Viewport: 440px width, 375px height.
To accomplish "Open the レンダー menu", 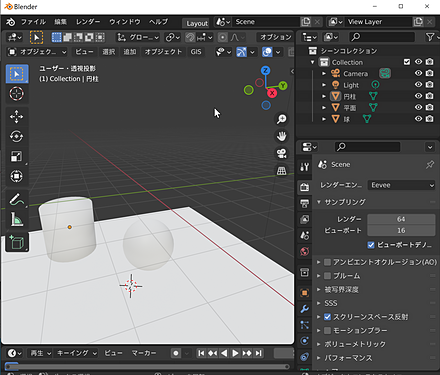I will tap(88, 22).
